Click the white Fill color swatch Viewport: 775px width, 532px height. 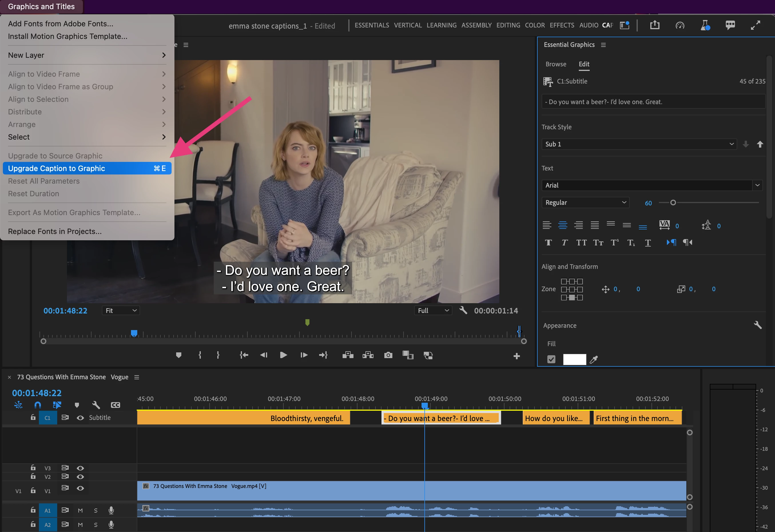pos(574,359)
